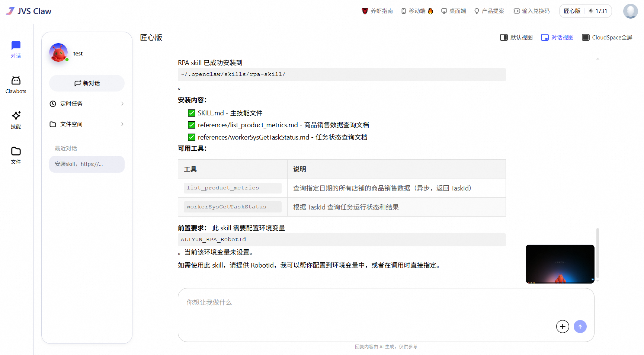
Task: Click the ticket icon beside 输入兑换码
Action: pyautogui.click(x=516, y=11)
